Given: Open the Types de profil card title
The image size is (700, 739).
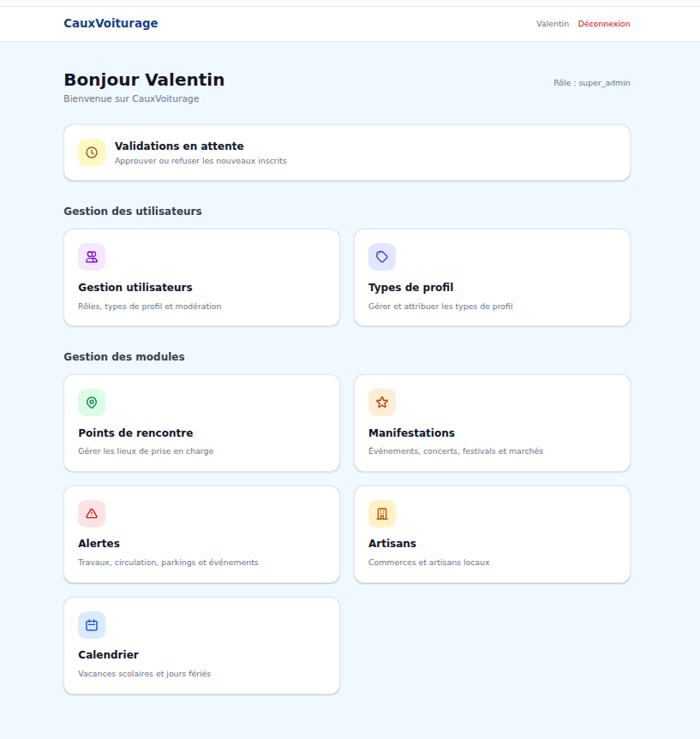Looking at the screenshot, I should click(411, 288).
